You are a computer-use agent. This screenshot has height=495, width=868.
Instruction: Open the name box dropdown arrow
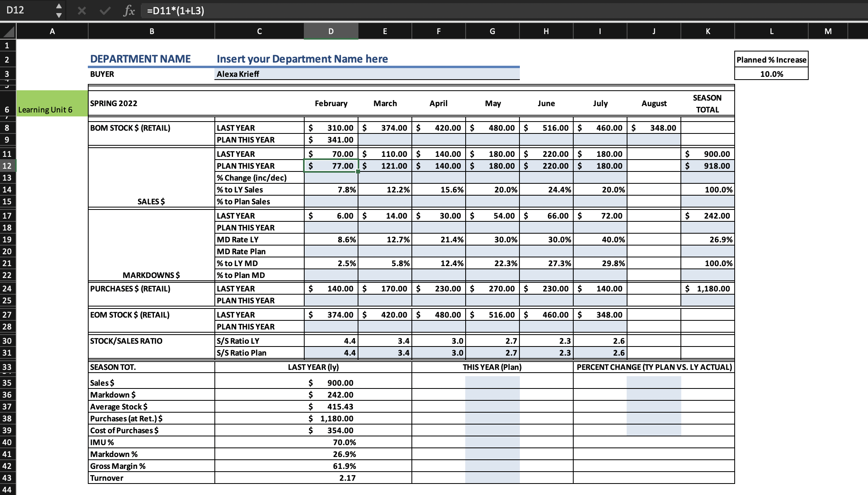(x=59, y=15)
